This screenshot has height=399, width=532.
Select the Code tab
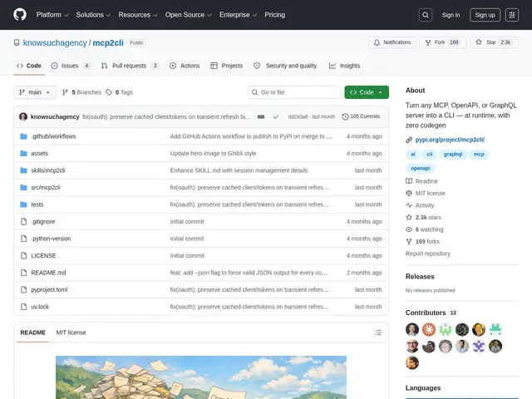29,66
